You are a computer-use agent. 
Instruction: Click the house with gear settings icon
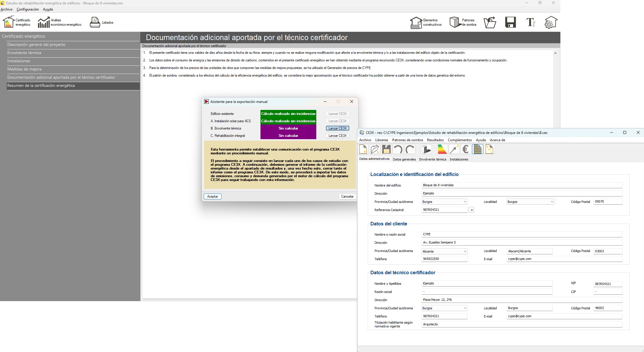[550, 23]
